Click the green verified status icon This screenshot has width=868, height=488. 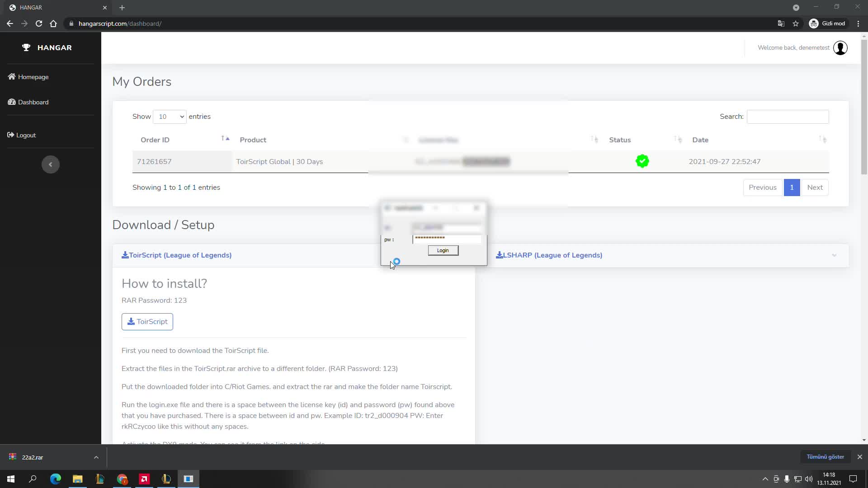click(642, 161)
